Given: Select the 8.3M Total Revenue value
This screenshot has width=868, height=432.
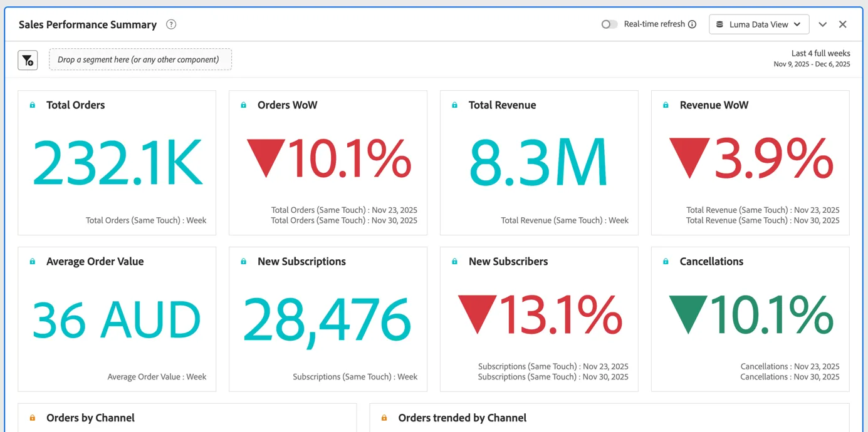Looking at the screenshot, I should (538, 162).
